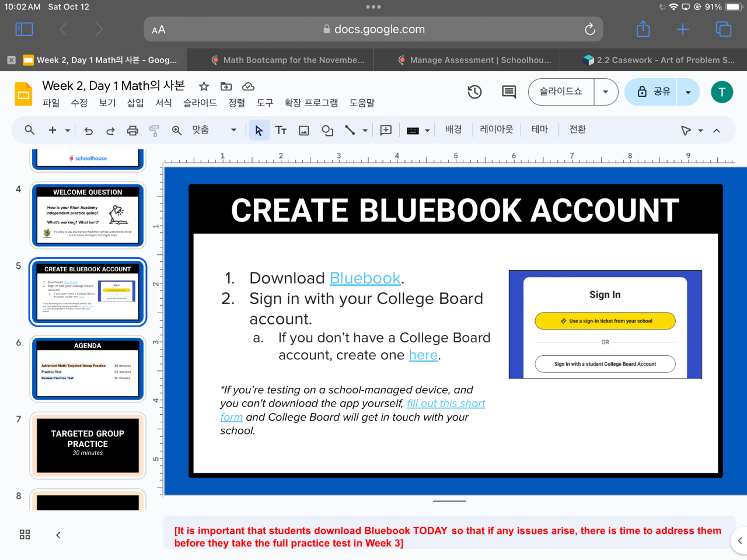Collapse the filmstrip with left chevron
Screen dimensions: 747x560
point(58,535)
